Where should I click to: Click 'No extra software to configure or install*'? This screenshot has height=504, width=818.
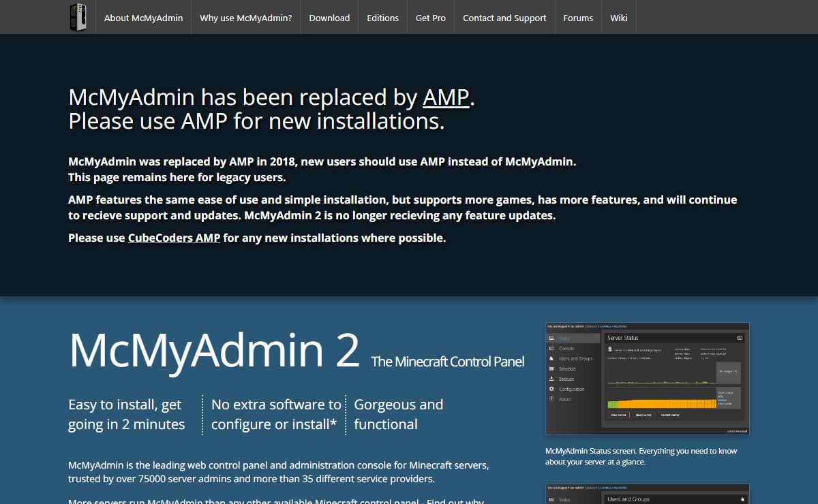pyautogui.click(x=276, y=414)
